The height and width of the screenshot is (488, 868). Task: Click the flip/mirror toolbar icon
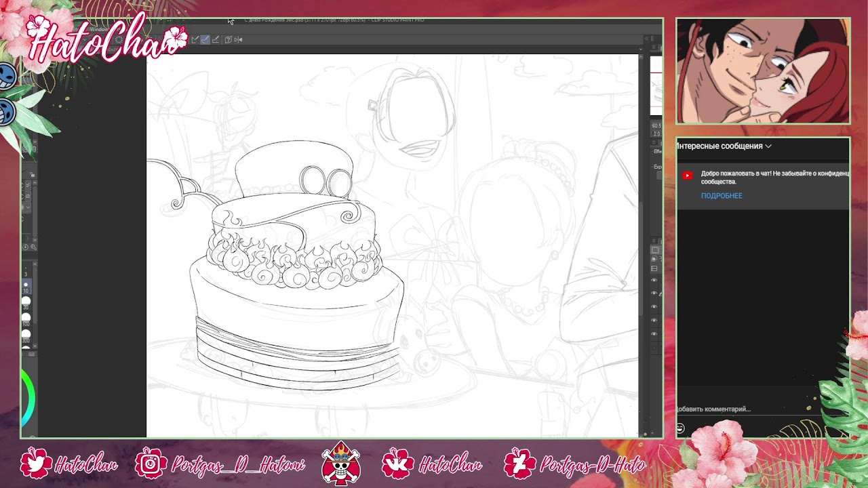pos(238,39)
